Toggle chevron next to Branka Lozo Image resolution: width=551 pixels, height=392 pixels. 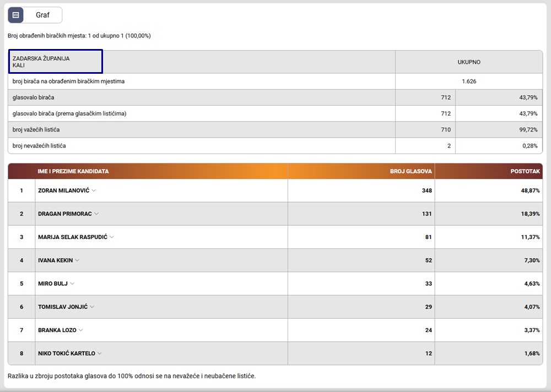81,330
